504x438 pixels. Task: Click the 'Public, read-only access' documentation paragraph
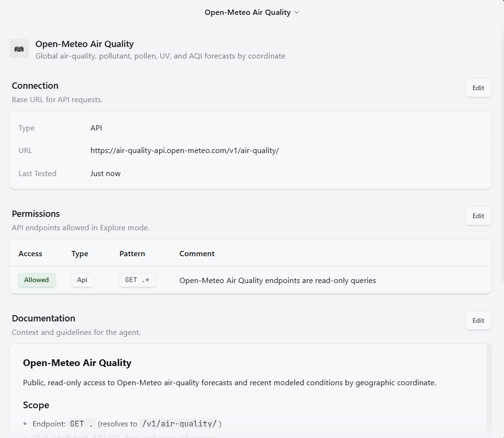(x=229, y=383)
